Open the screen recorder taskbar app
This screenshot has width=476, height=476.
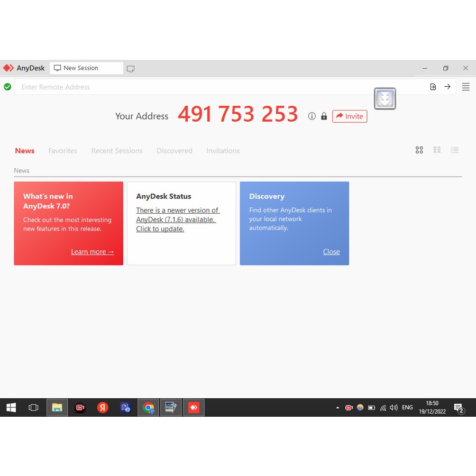(x=80, y=407)
